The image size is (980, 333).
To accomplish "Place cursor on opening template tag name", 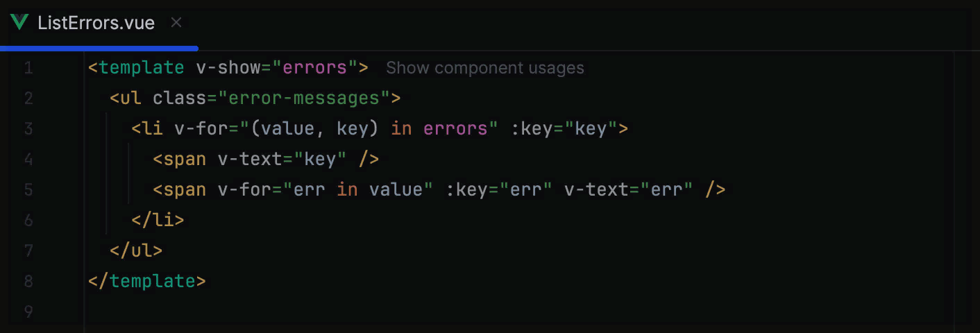I will pos(142,68).
